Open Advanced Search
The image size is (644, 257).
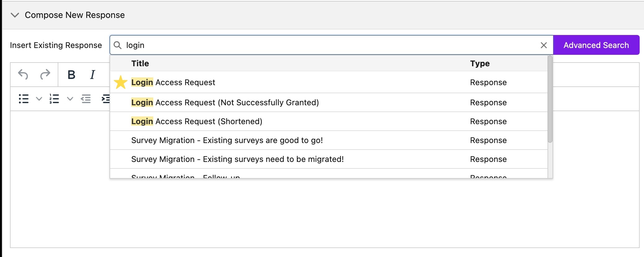coord(596,45)
